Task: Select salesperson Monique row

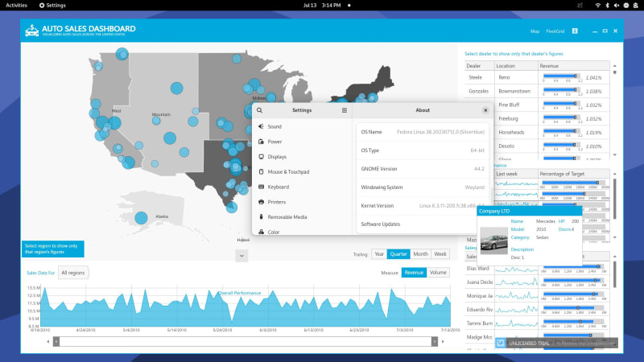Action: tap(537, 295)
